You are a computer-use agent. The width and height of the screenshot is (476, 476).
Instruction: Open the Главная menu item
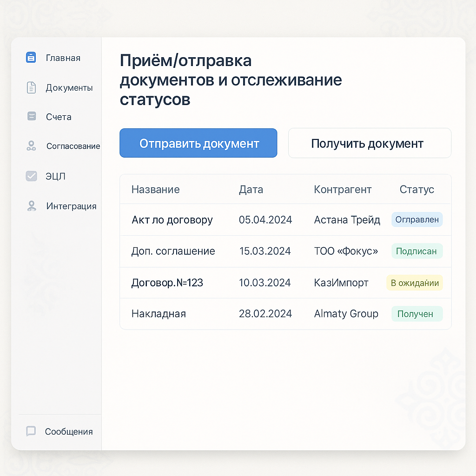[x=63, y=58]
